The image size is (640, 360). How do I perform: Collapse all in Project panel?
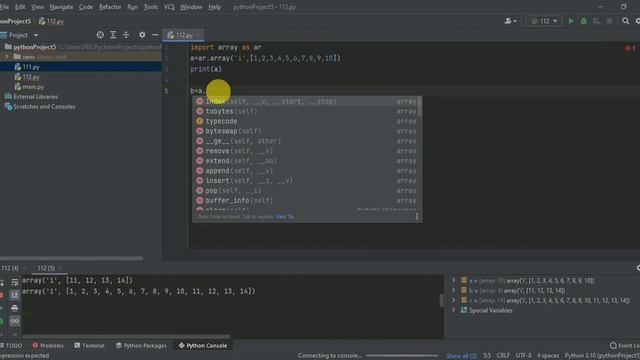coord(126,35)
